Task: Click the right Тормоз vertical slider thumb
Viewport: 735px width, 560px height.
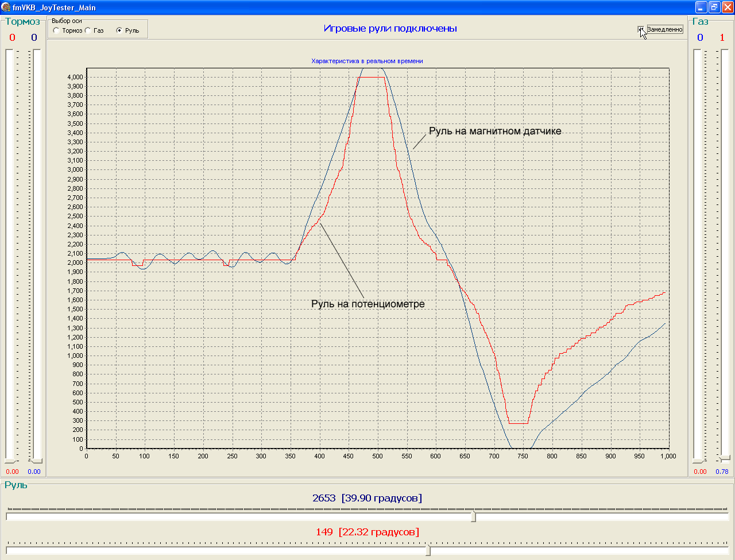Action: coord(37,460)
